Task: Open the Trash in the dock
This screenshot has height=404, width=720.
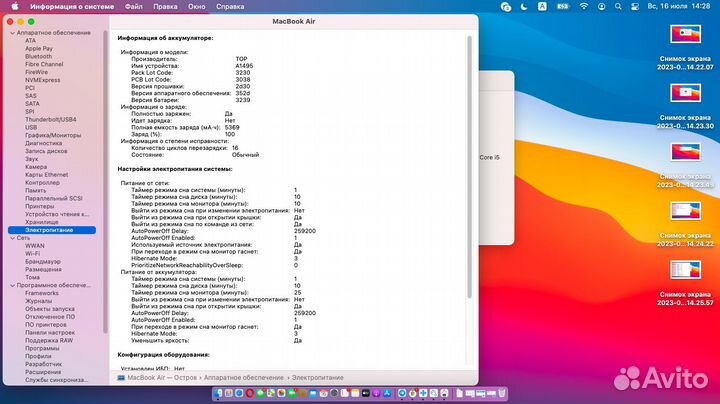Action: click(x=502, y=393)
